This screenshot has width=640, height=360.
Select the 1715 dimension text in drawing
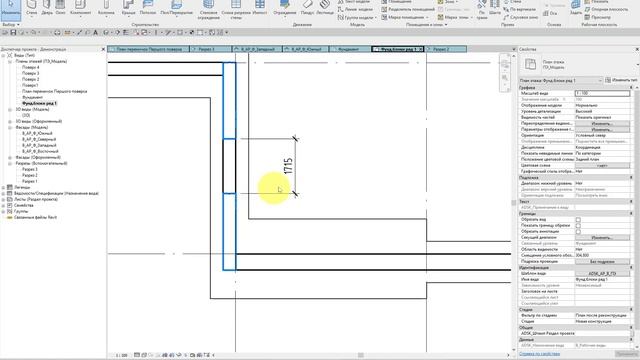288,166
